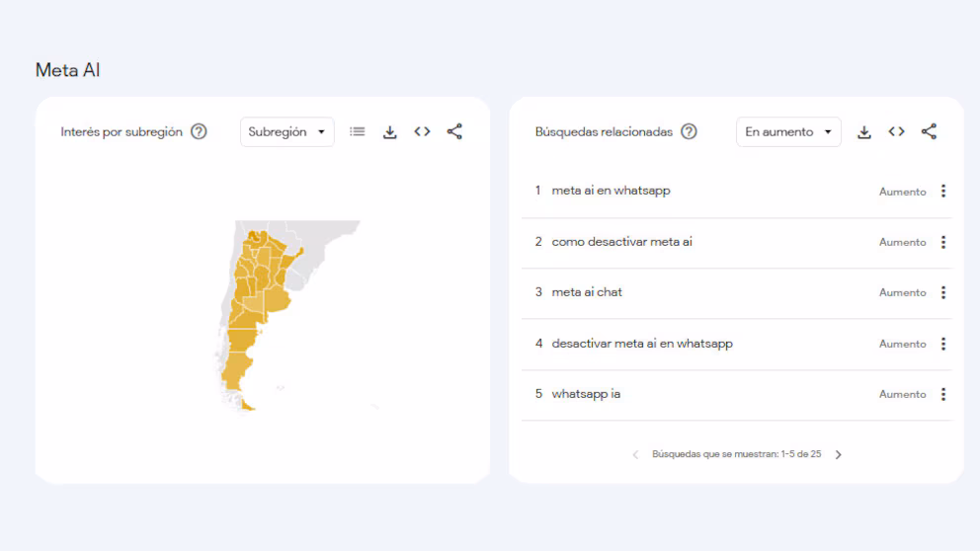Download related searches data
Screen dimensions: 980x551
pos(864,131)
